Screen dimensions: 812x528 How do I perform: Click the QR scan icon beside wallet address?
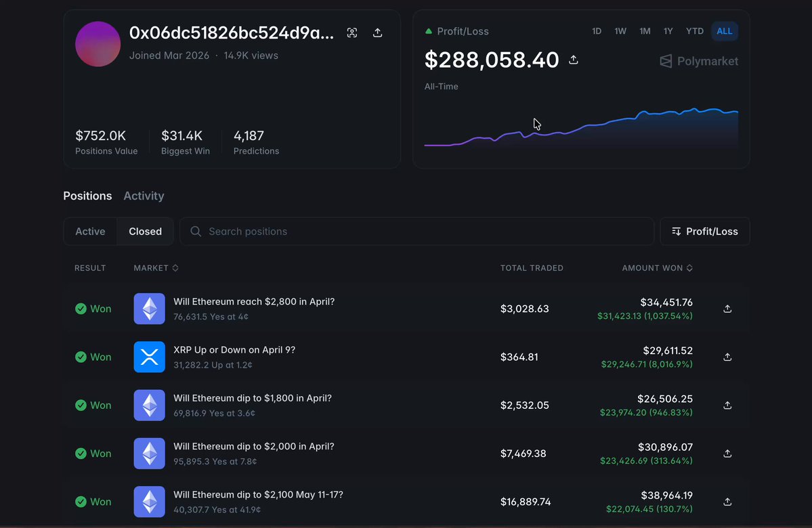click(352, 32)
